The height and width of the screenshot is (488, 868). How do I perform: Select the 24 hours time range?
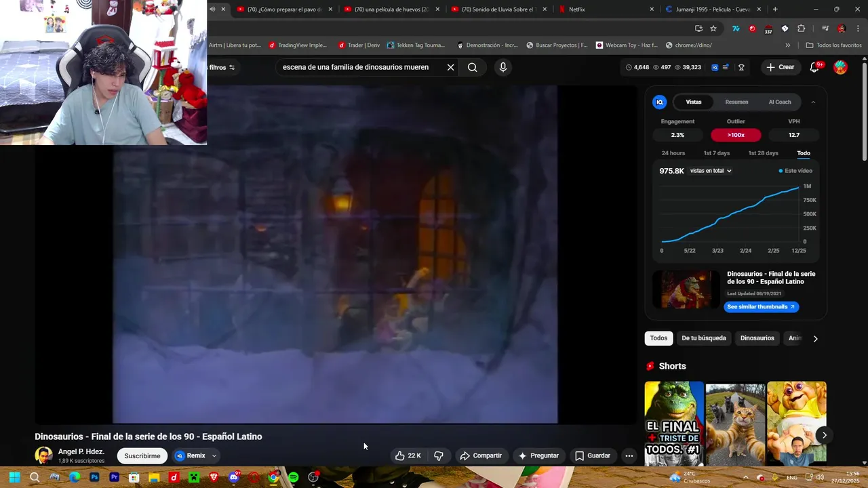click(673, 153)
